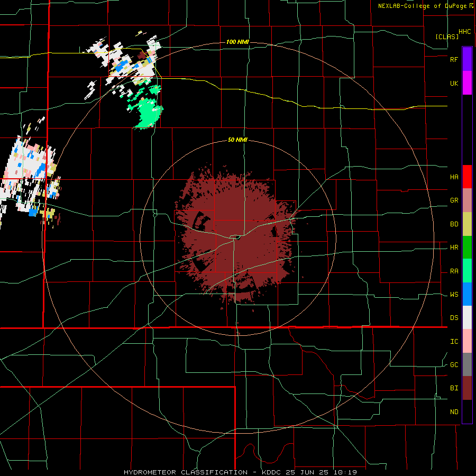The height and width of the screenshot is (476, 476).
Task: Click the GR legend label
Action: 454,200
